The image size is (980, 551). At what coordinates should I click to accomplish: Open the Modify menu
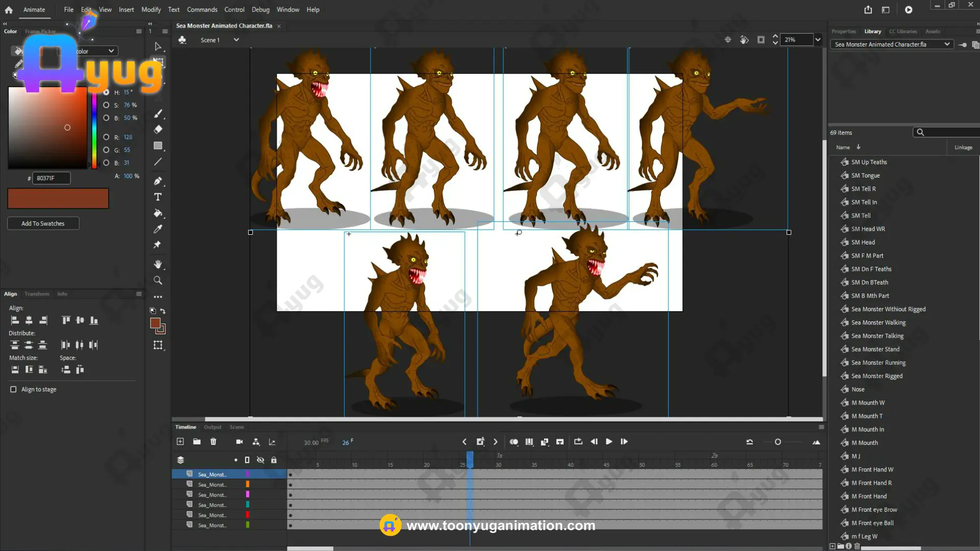(151, 10)
